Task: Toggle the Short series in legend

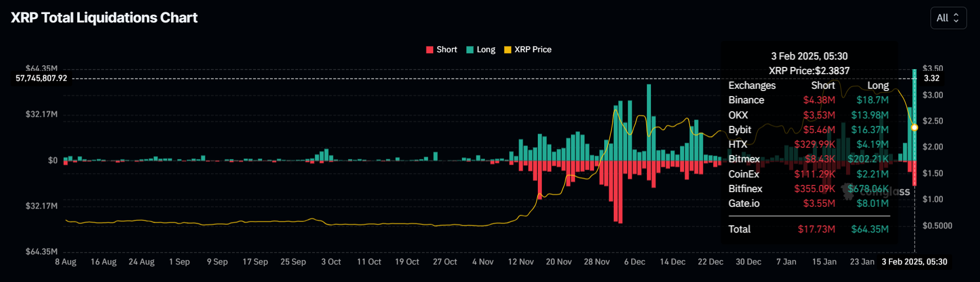Action: click(442, 49)
